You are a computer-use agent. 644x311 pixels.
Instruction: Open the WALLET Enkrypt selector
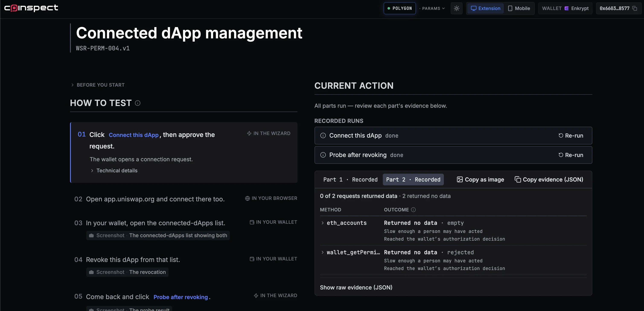tap(565, 8)
